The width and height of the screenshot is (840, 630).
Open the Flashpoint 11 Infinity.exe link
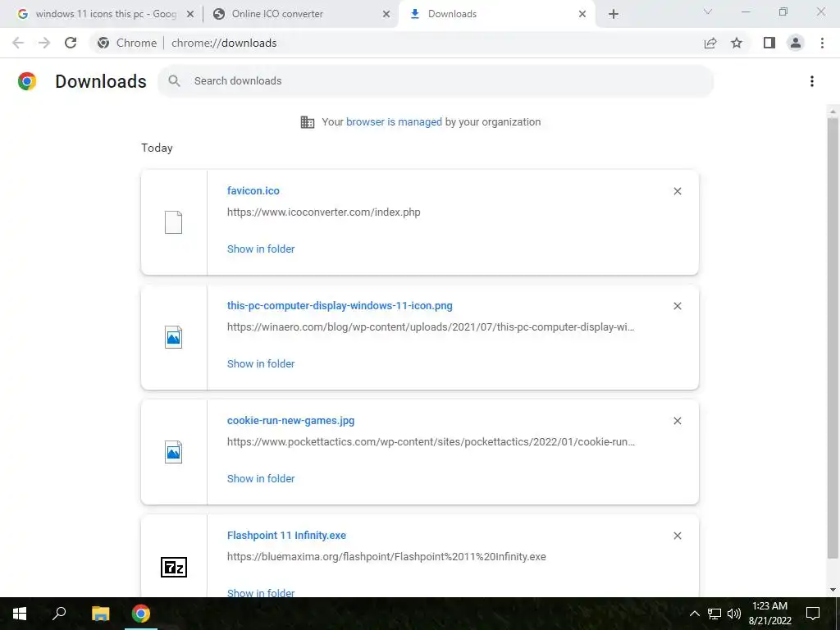pyautogui.click(x=286, y=535)
